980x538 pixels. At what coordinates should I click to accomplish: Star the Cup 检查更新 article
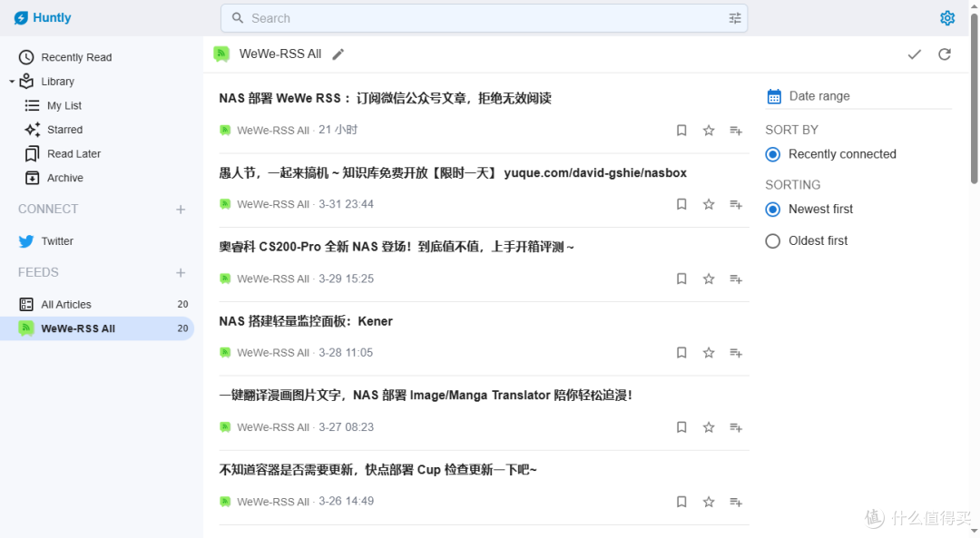point(708,502)
